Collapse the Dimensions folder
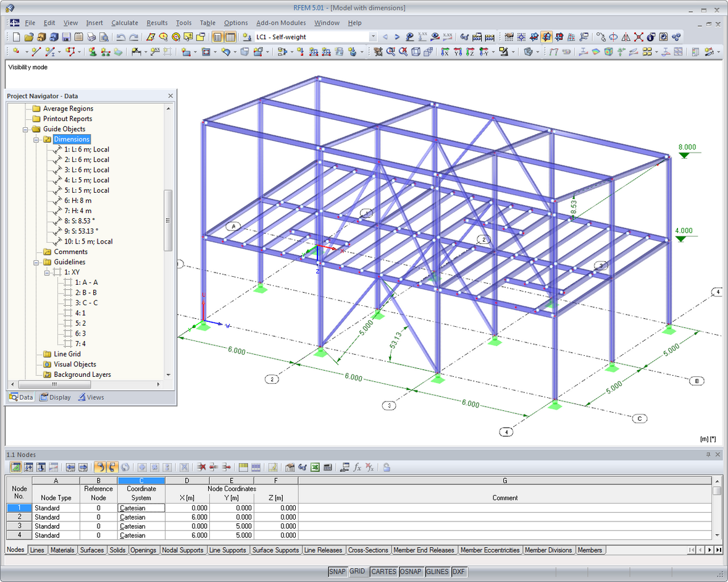Screen dimensions: 728x582 pyautogui.click(x=36, y=140)
